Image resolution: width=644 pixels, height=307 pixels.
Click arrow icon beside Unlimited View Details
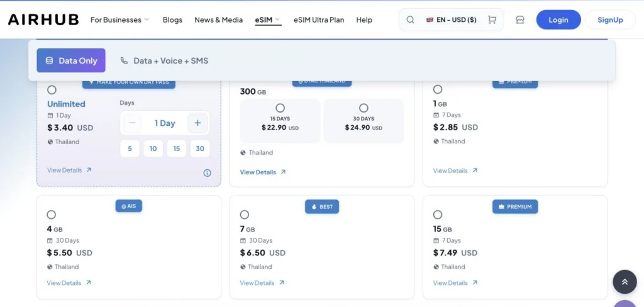89,170
